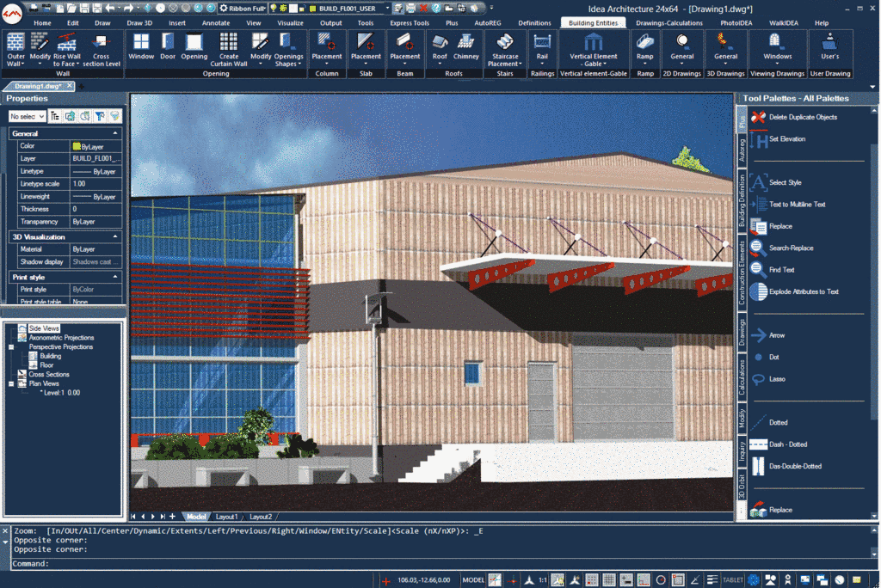881x588 pixels.
Task: Click the undo arrow in quick access bar
Action: pos(110,8)
